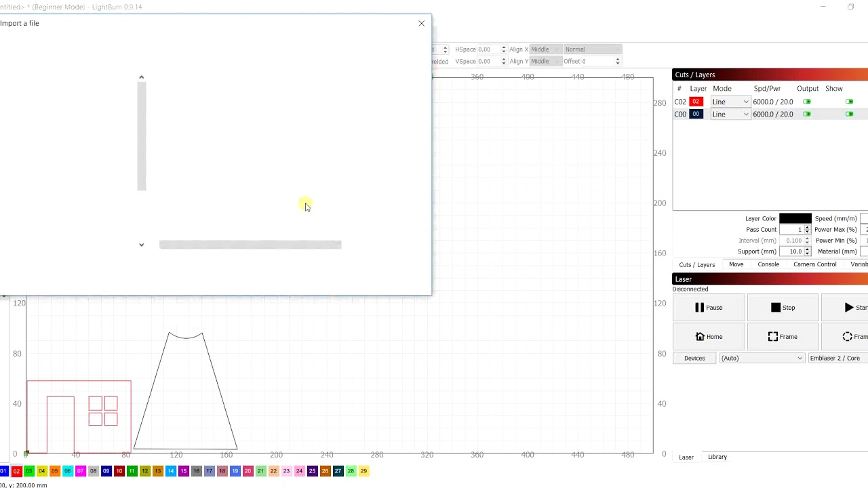Pick palette color 29 yellow

coord(363,471)
